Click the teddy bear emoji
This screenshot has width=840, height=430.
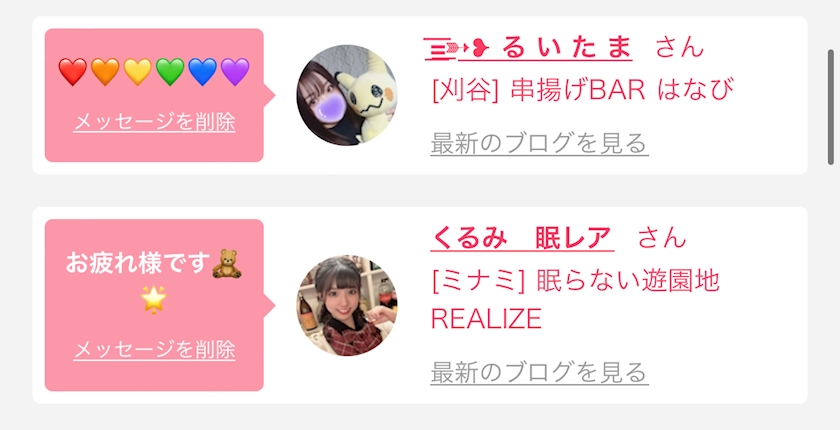point(227,263)
